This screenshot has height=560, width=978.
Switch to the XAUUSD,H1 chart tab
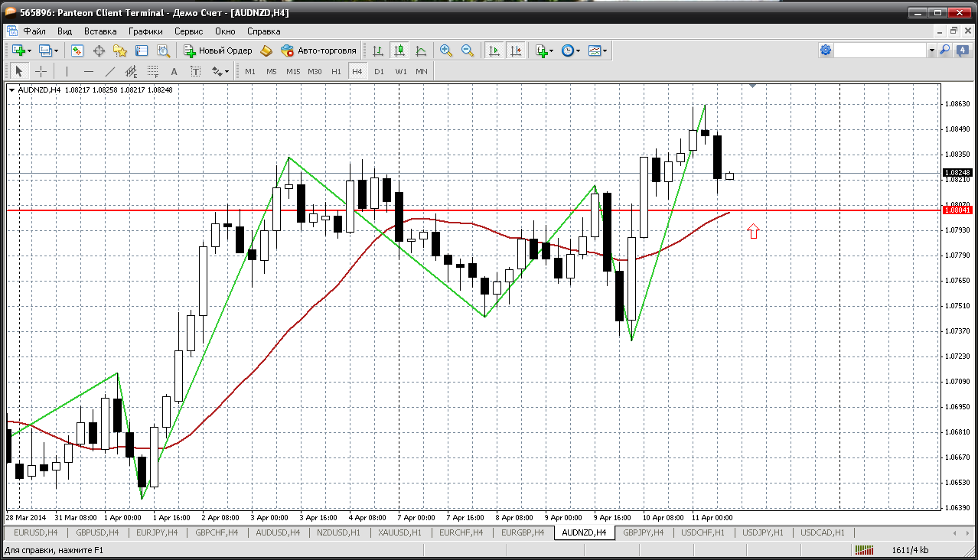(x=400, y=532)
